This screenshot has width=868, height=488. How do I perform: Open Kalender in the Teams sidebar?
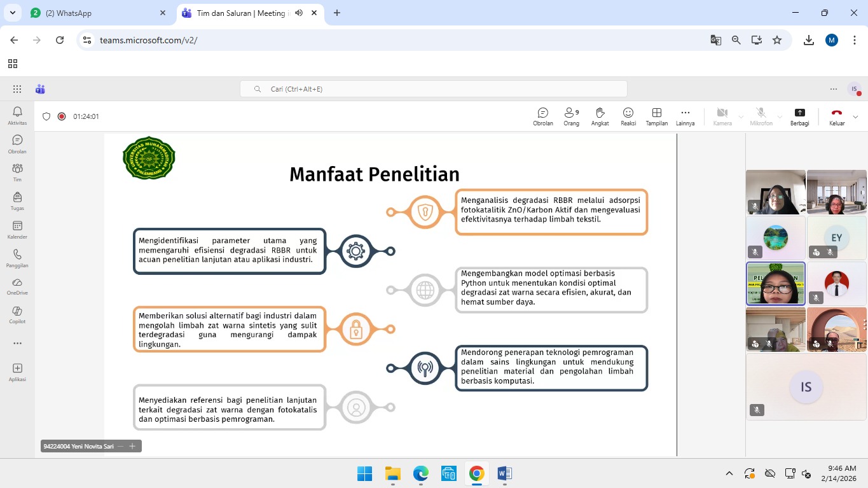(17, 230)
